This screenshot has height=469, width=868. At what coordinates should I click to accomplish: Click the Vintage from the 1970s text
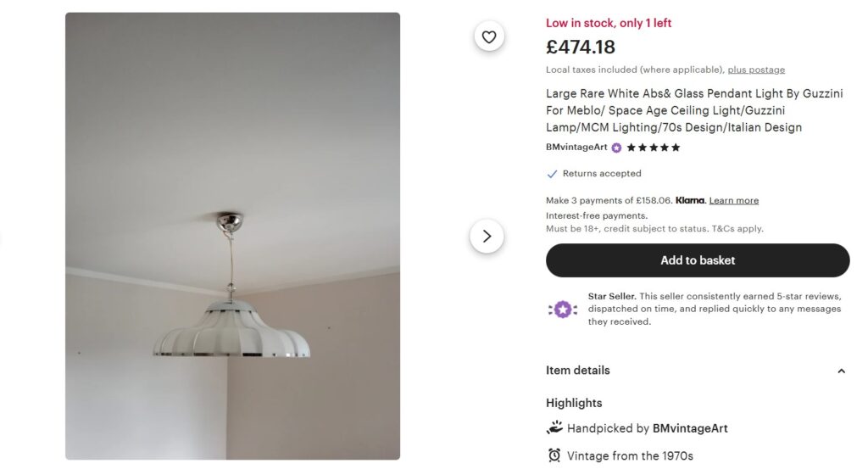(x=630, y=456)
